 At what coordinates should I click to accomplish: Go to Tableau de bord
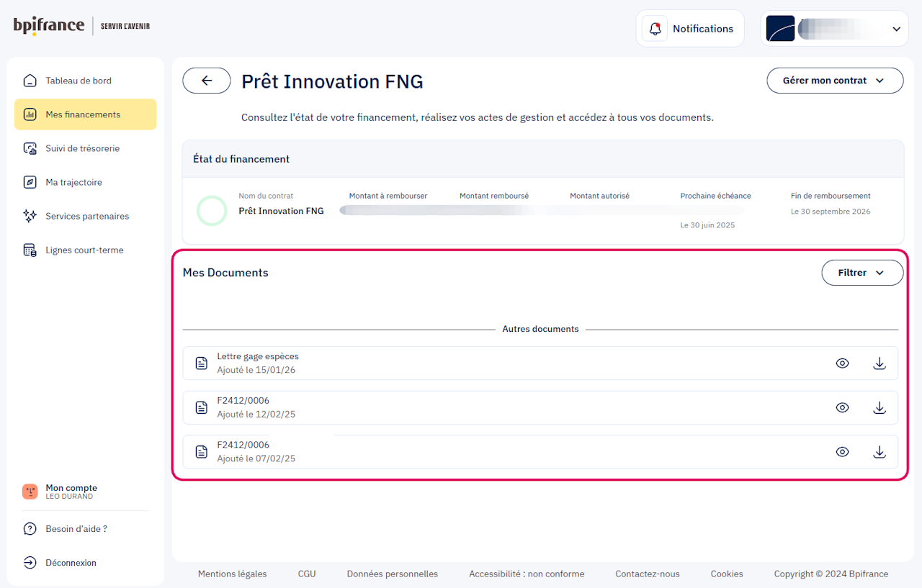pyautogui.click(x=78, y=81)
